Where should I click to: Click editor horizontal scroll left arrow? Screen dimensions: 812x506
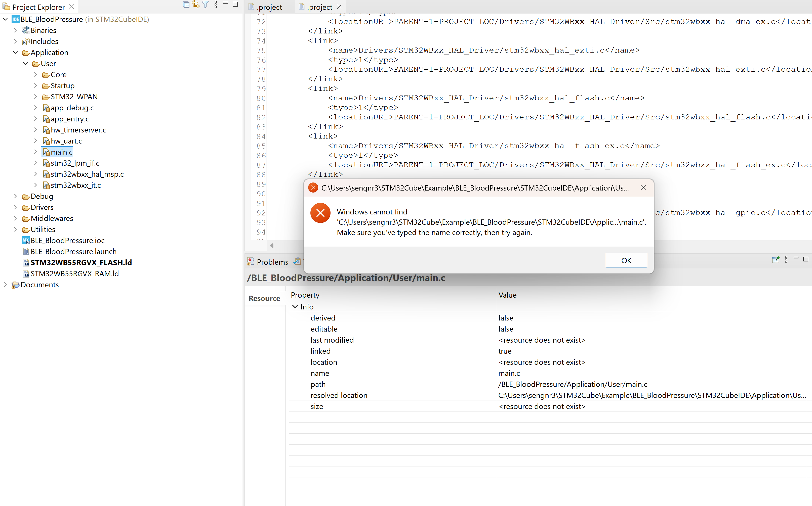(x=272, y=246)
